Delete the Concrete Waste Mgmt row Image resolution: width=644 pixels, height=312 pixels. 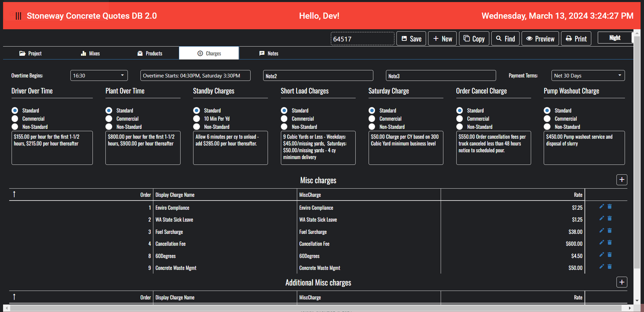point(610,266)
